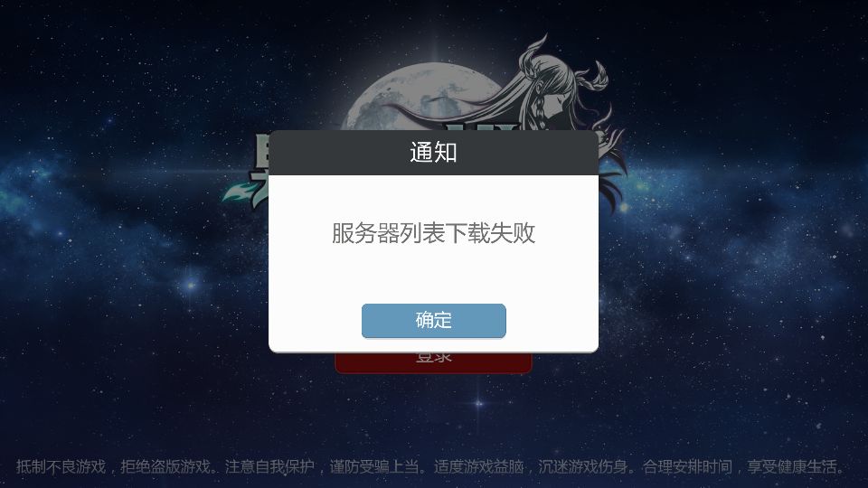Click the character's braided hair ornament
The width and height of the screenshot is (868, 488).
click(x=590, y=80)
